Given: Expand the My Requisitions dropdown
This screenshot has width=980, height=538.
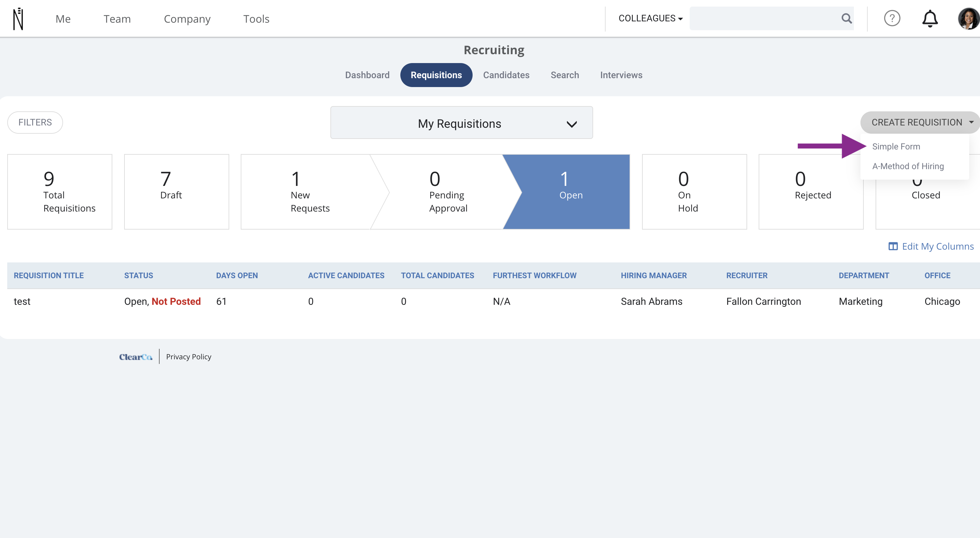Looking at the screenshot, I should tap(461, 123).
